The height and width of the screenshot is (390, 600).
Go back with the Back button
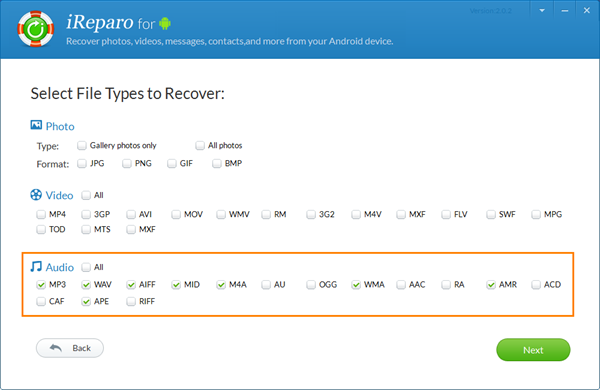70,348
